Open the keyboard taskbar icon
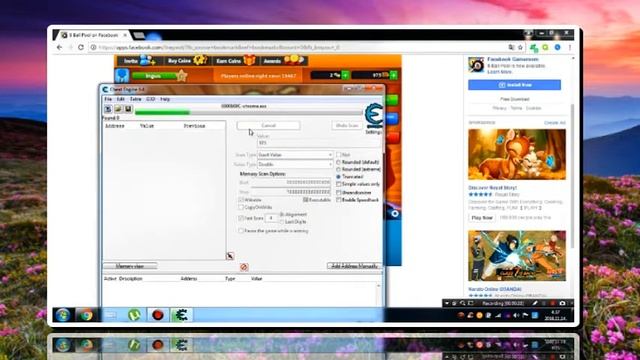The image size is (640, 360). coord(110,315)
